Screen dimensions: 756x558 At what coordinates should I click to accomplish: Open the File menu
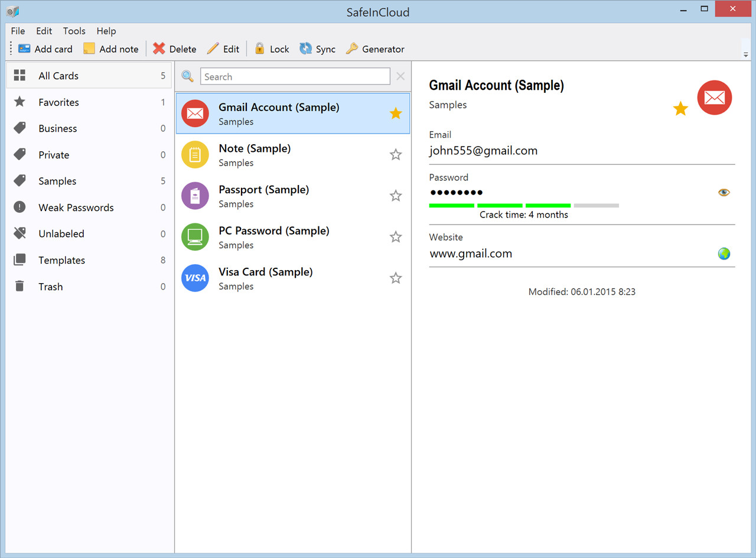tap(18, 31)
